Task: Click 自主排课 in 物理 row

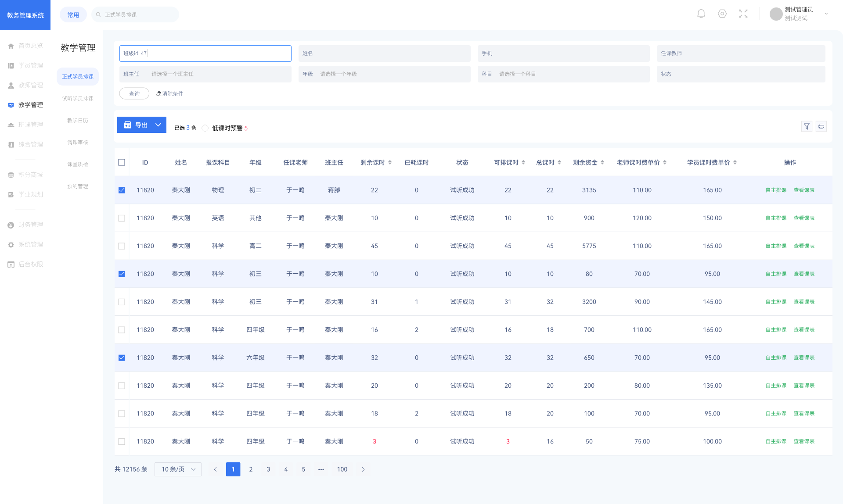Action: 776,190
